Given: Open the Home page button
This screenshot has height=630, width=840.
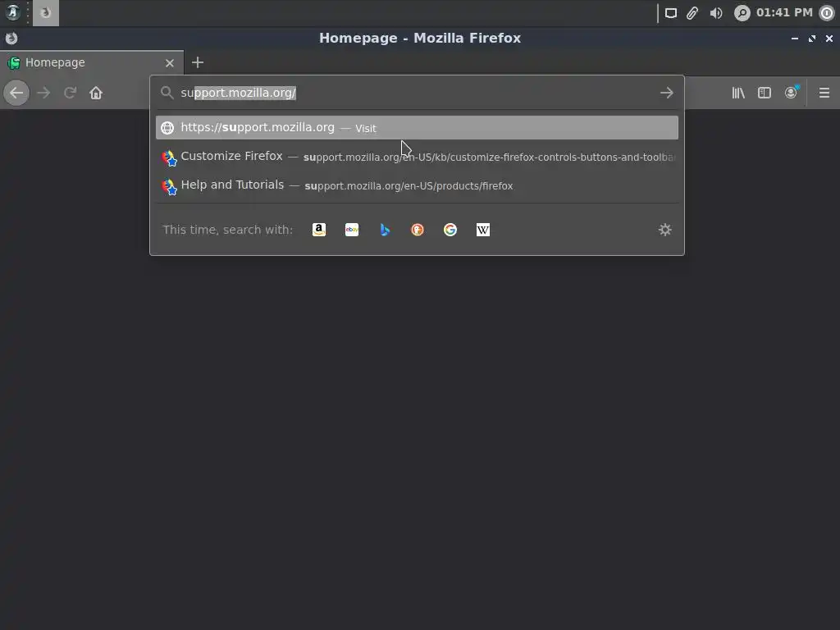Looking at the screenshot, I should pos(96,93).
